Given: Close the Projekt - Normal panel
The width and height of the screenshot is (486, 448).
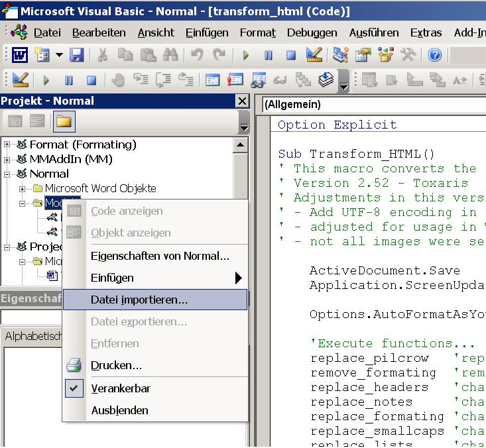Looking at the screenshot, I should pyautogui.click(x=242, y=101).
